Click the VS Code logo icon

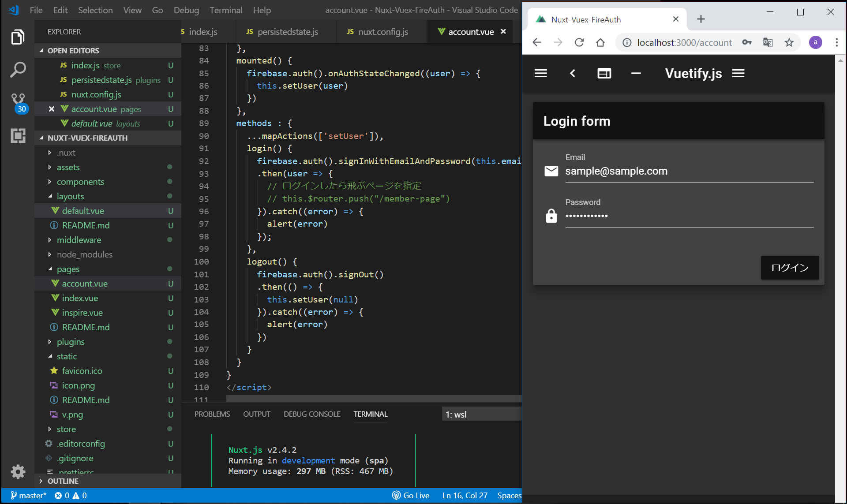pyautogui.click(x=13, y=10)
